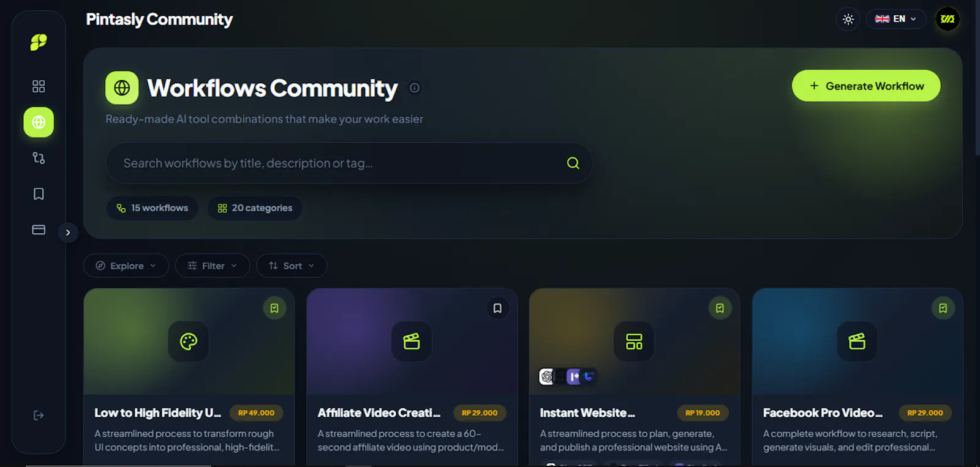Open the Explore dropdown
This screenshot has height=467, width=980.
click(x=126, y=266)
